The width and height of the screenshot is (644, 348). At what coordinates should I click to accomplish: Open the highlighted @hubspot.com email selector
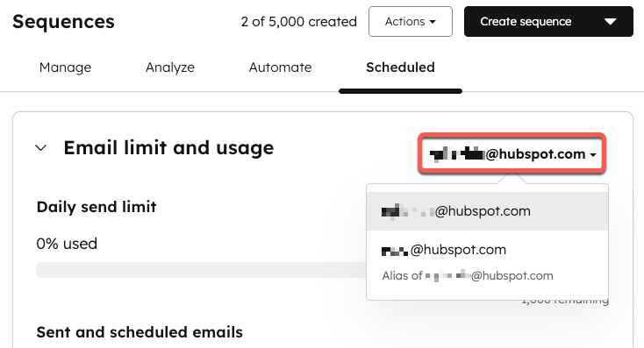(512, 154)
